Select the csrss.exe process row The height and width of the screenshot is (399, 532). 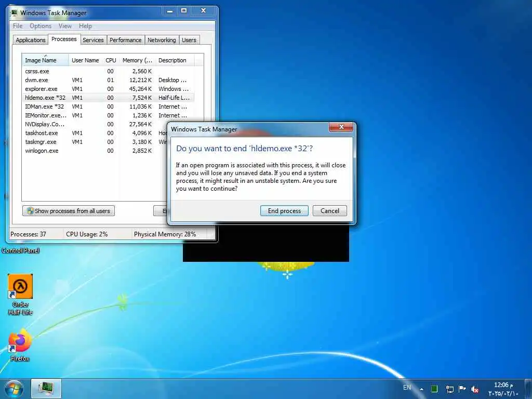coord(108,71)
